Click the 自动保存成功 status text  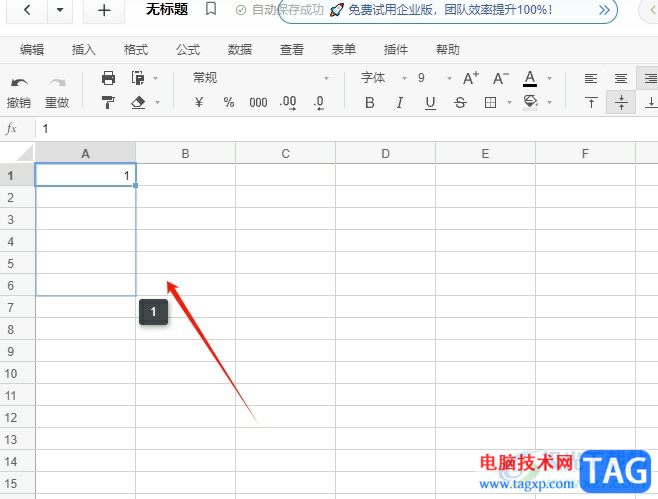[x=288, y=10]
